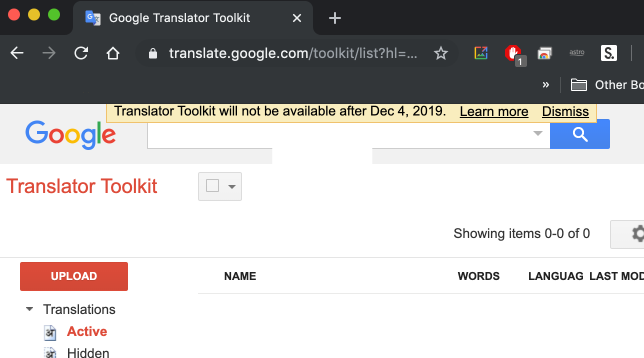This screenshot has width=644, height=358.
Task: Open the Other Bookmarks folder
Action: point(607,85)
